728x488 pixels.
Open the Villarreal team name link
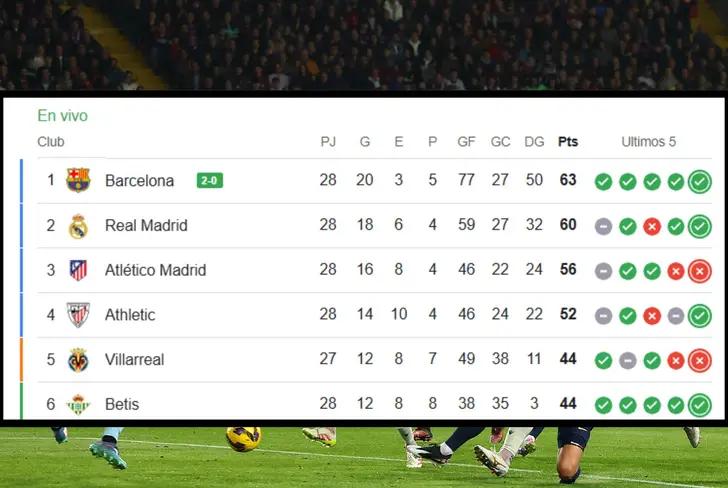[134, 359]
